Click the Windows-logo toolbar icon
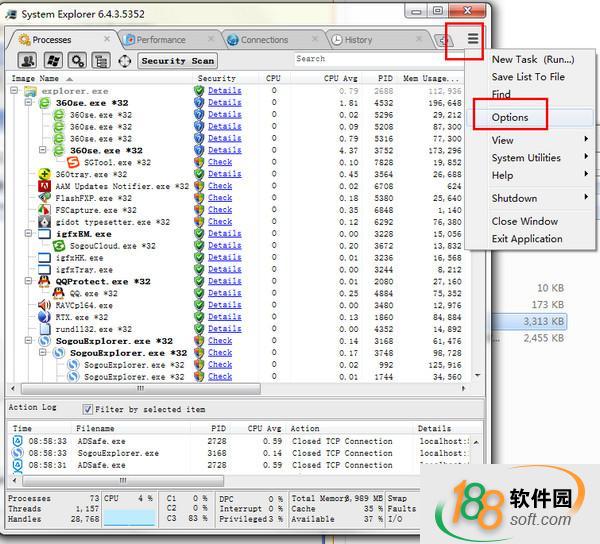The image size is (600, 544). click(52, 61)
